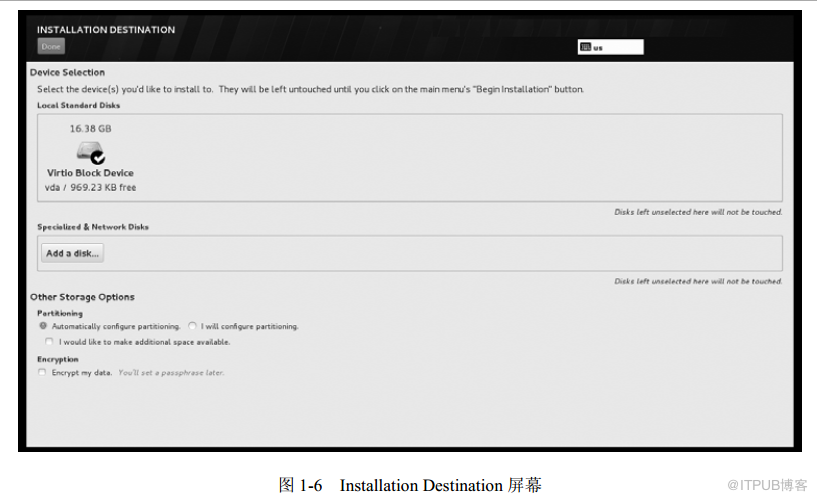Click the Device Selection heading
Viewport: 817px width, 500px height.
click(x=67, y=72)
